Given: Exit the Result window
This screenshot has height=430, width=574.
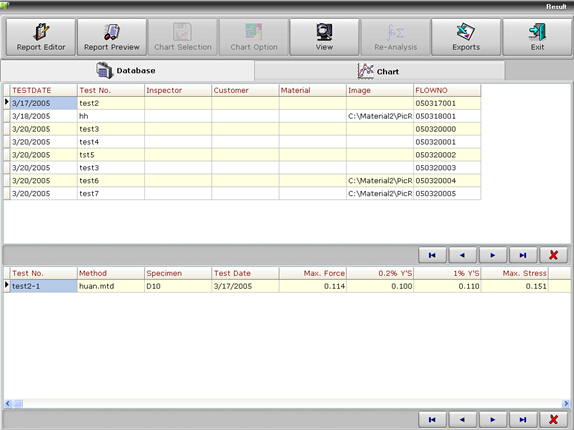Looking at the screenshot, I should [x=537, y=37].
